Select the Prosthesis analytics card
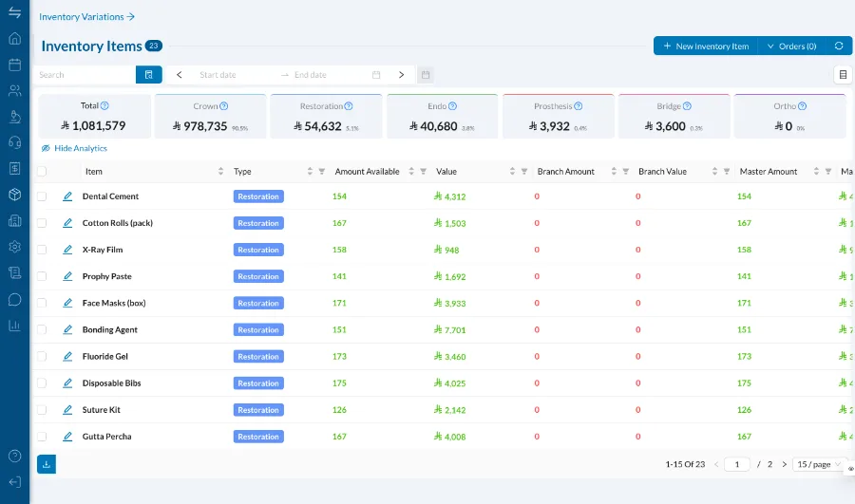855x504 pixels. pos(559,117)
